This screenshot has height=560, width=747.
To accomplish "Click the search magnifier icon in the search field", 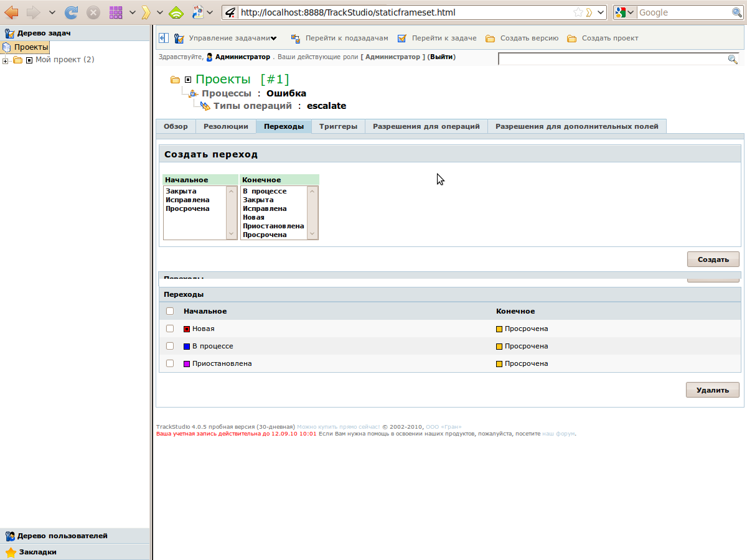I will click(733, 59).
